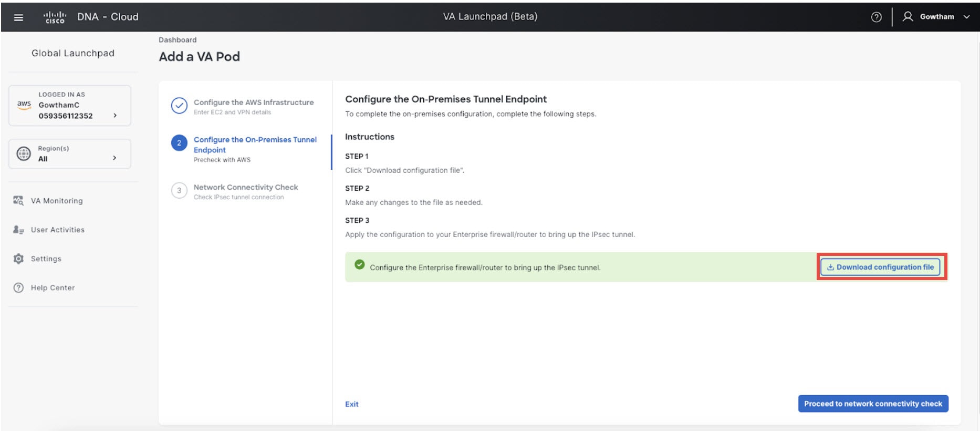Click the user profile avatar icon
Image resolution: width=980 pixels, height=431 pixels.
tap(908, 16)
